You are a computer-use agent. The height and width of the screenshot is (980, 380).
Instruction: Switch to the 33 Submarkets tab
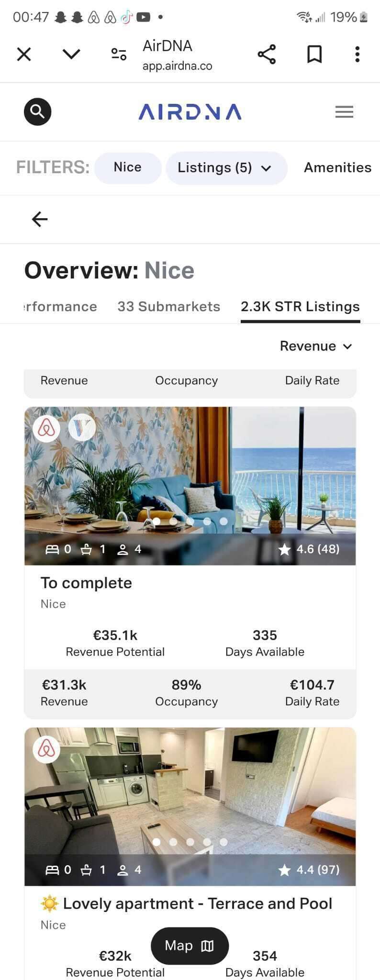click(168, 307)
